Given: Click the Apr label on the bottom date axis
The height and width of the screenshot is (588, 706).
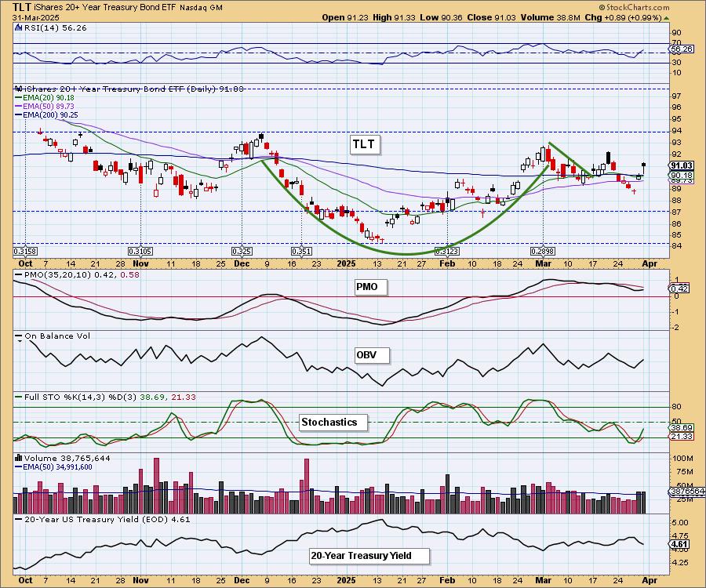Looking at the screenshot, I should pos(650,580).
